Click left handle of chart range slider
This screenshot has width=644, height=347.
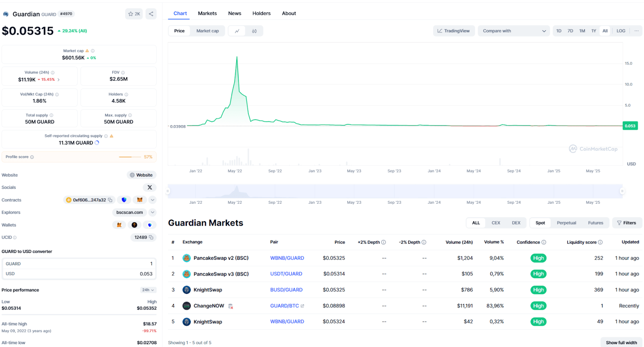coord(168,191)
